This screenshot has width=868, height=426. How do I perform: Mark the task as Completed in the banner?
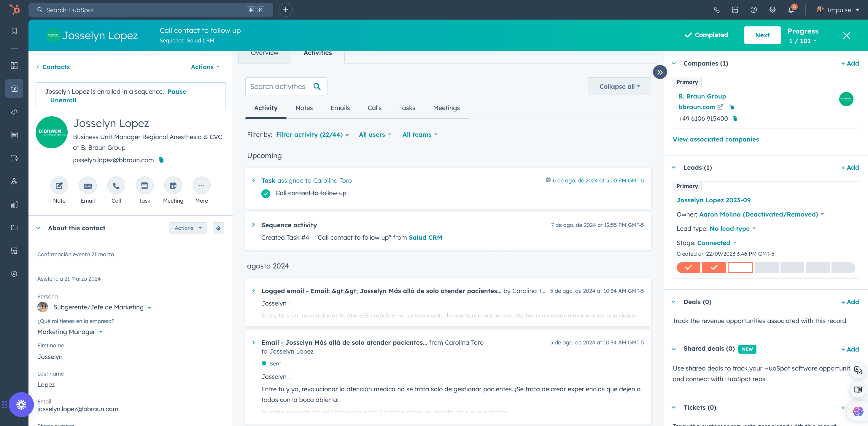(x=706, y=35)
